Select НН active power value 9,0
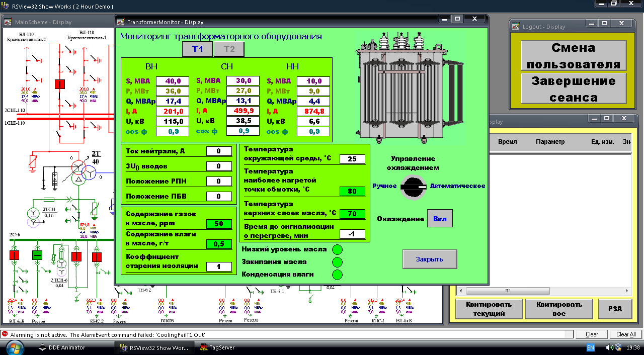Image resolution: width=644 pixels, height=355 pixels. pos(313,91)
